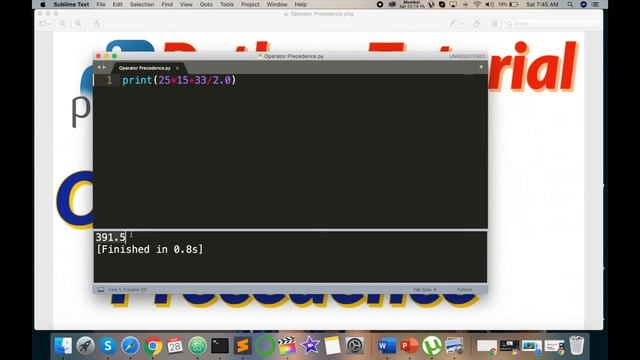Open Apple menu
This screenshot has width=640, height=360.
(43, 4)
